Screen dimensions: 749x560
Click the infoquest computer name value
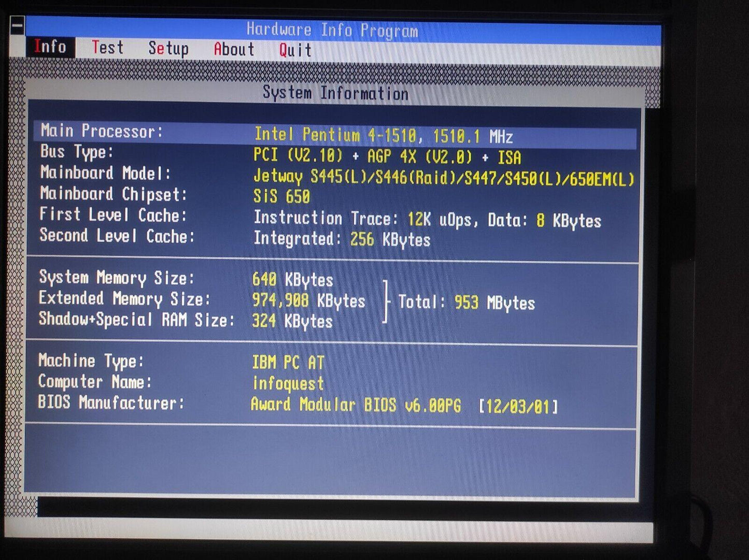click(x=288, y=383)
